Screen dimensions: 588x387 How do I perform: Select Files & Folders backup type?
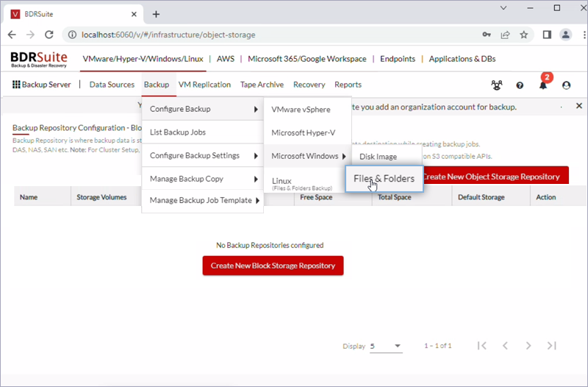(384, 179)
